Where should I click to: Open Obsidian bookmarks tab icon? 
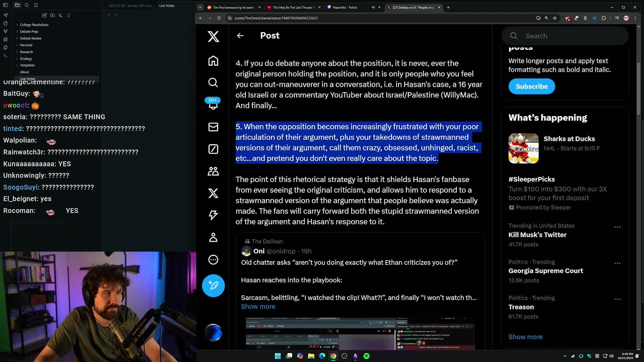point(36,5)
